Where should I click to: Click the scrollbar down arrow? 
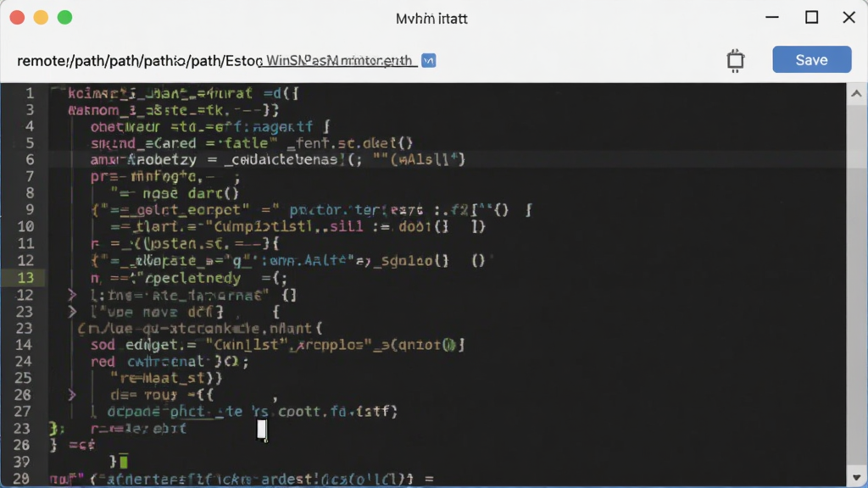(856, 477)
